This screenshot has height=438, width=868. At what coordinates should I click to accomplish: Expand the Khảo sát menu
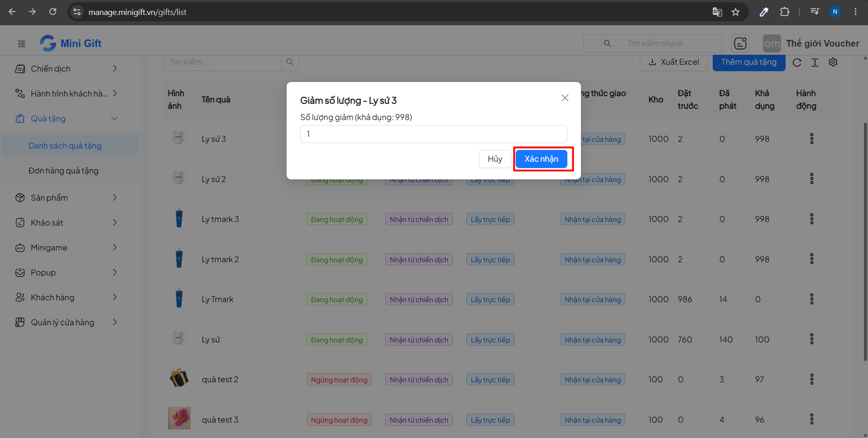(x=67, y=223)
